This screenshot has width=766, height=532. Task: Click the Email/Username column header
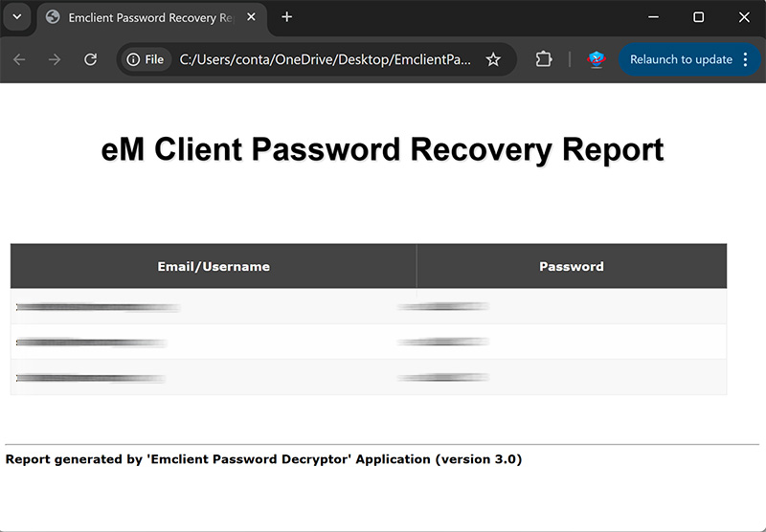tap(214, 266)
